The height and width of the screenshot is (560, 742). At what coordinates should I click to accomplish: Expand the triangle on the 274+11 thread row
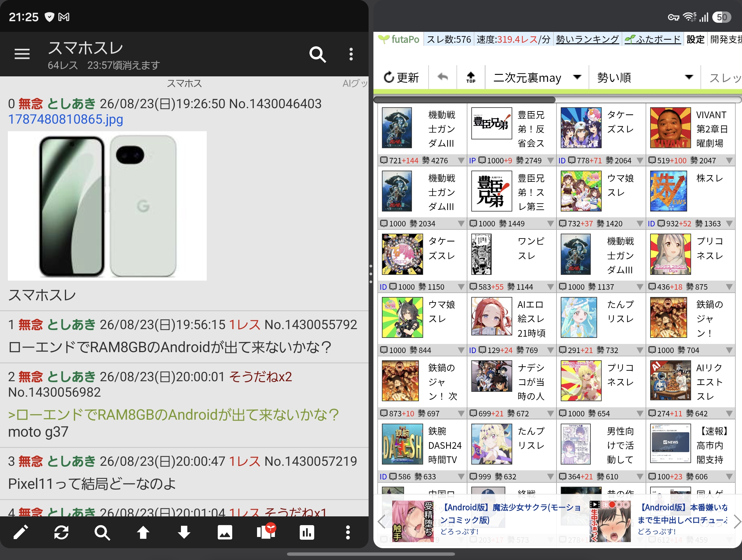tap(729, 413)
